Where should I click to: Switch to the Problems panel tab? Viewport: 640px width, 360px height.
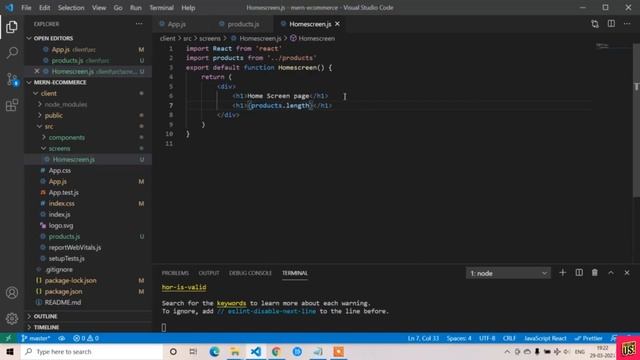tap(175, 273)
